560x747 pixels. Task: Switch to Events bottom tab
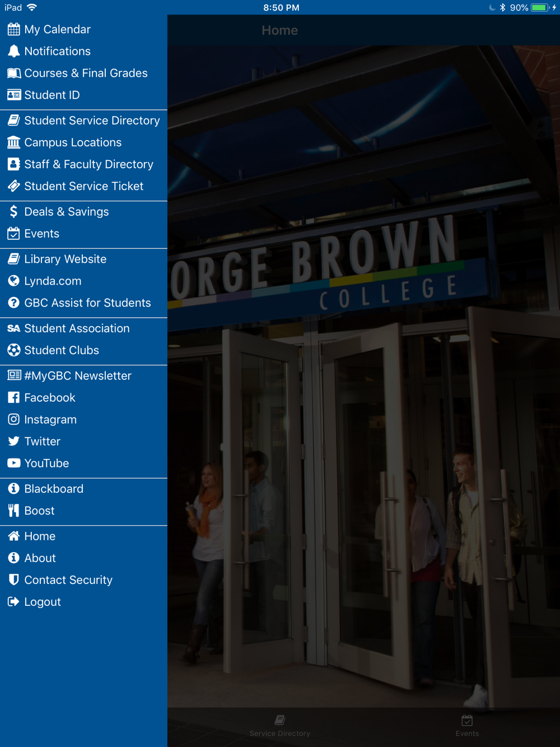[467, 726]
